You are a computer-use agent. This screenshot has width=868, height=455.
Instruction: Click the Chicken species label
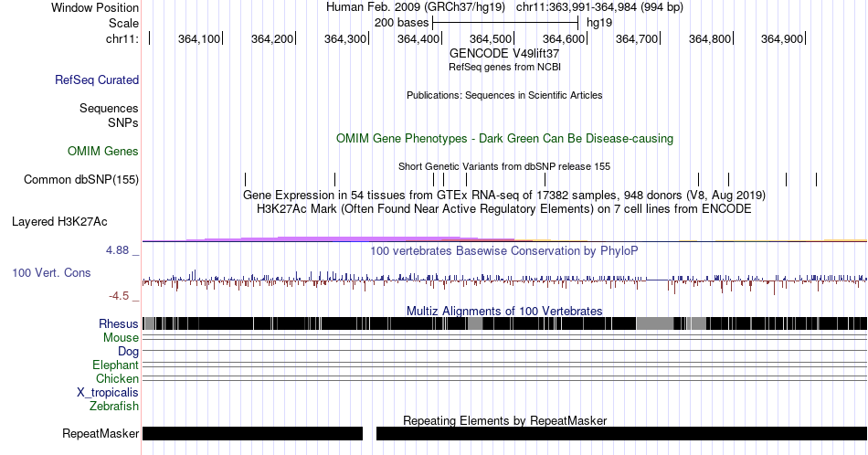(117, 378)
